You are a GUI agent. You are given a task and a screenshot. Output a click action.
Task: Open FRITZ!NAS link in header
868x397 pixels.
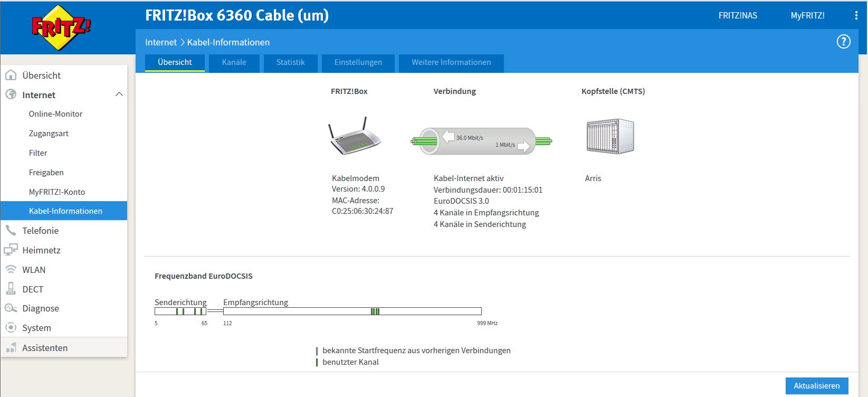(738, 16)
